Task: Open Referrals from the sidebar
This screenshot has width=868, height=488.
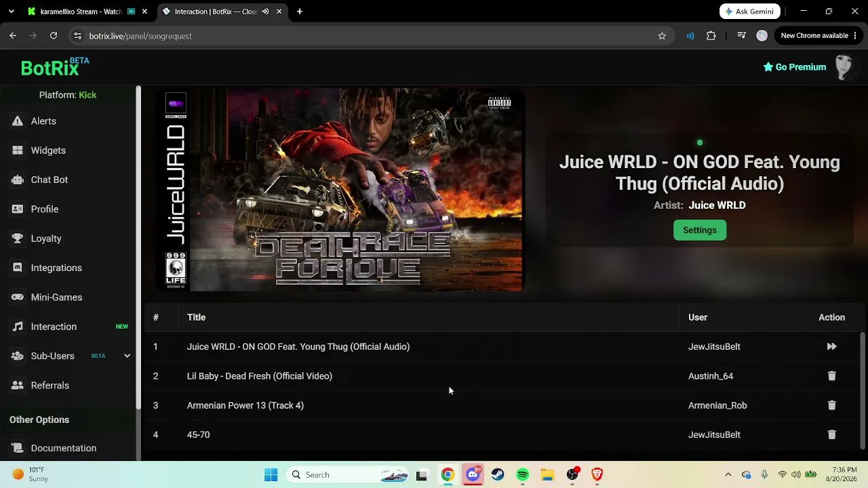Action: pos(50,386)
